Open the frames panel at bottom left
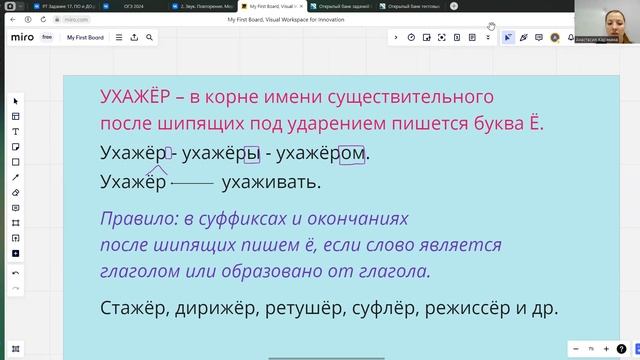Viewport: 640px width, 360px height. (16, 349)
